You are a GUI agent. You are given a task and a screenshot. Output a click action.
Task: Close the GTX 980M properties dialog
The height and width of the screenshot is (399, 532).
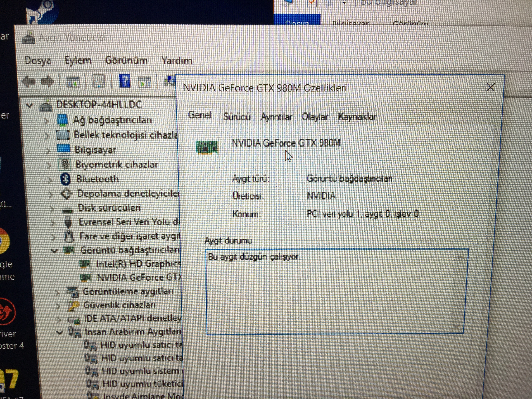[x=490, y=87]
